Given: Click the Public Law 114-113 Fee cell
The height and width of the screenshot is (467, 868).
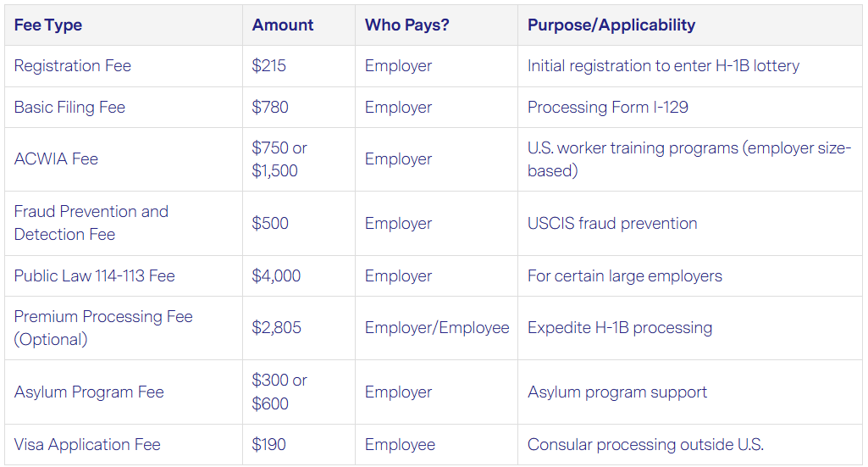Looking at the screenshot, I should tap(95, 276).
